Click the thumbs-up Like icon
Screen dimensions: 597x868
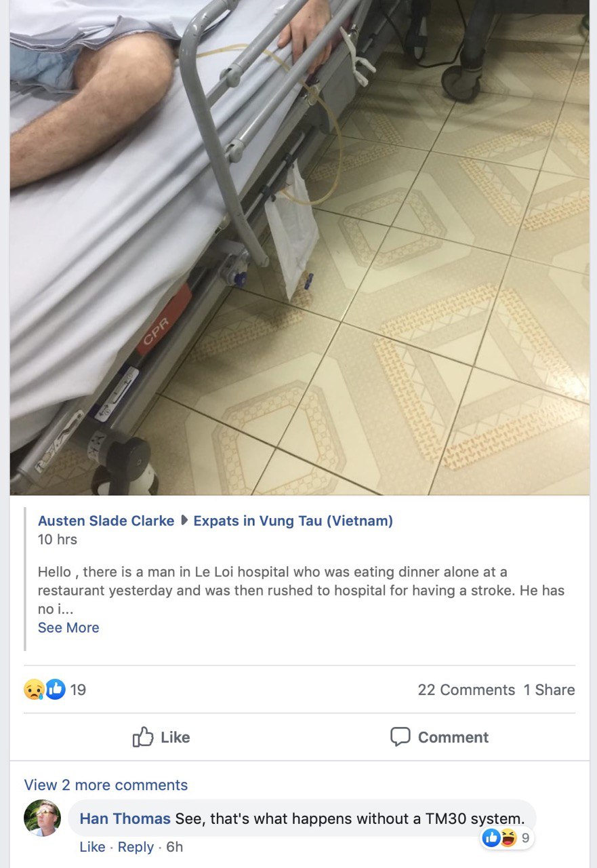click(x=143, y=736)
